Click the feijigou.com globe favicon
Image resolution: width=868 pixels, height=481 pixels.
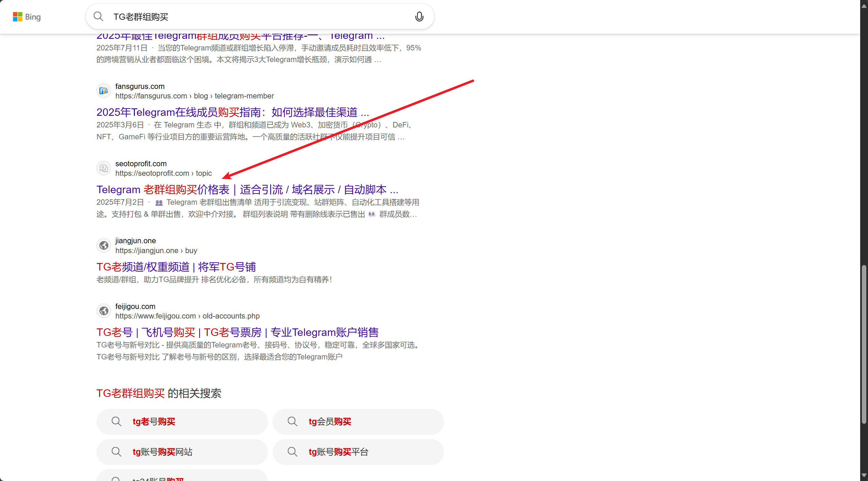[104, 311]
